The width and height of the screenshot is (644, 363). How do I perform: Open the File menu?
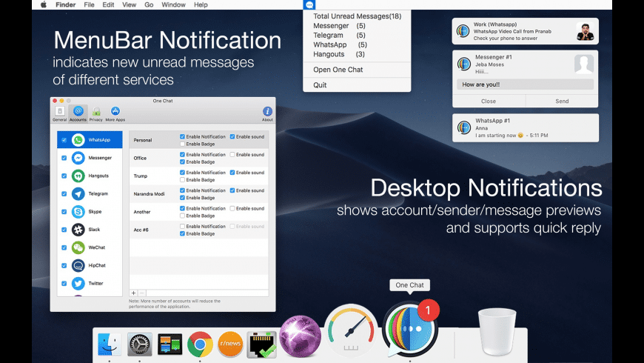(89, 5)
